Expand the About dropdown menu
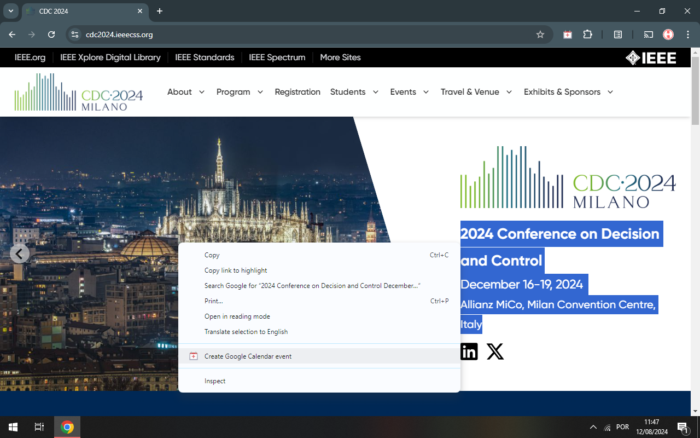The width and height of the screenshot is (700, 438). pyautogui.click(x=186, y=92)
